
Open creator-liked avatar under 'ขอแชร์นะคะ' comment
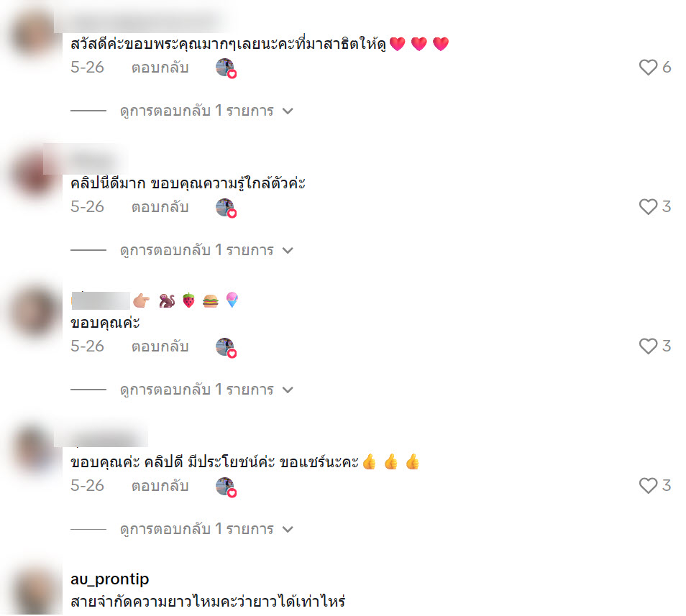tap(226, 487)
